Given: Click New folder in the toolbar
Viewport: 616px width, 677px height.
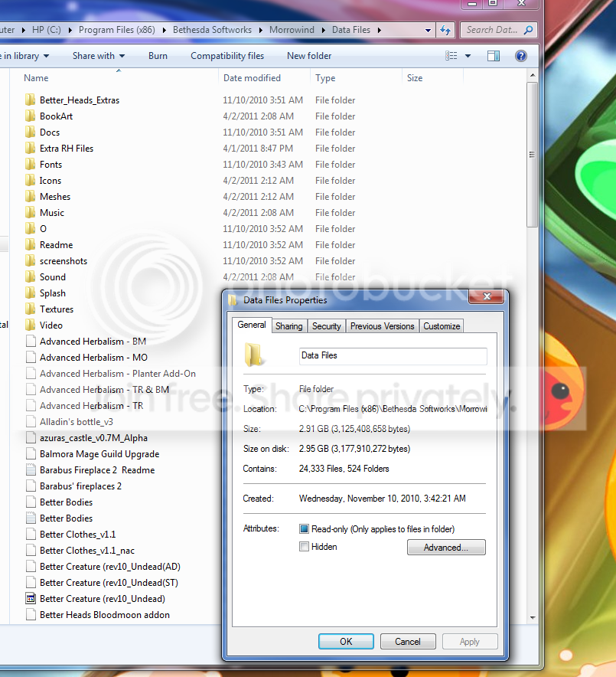Looking at the screenshot, I should click(309, 56).
